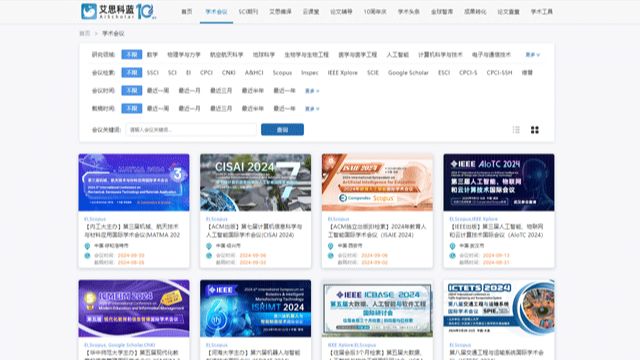The height and width of the screenshot is (360, 640).
Task: Choose 最近一周 in 会议时间 row
Action: pos(158,91)
